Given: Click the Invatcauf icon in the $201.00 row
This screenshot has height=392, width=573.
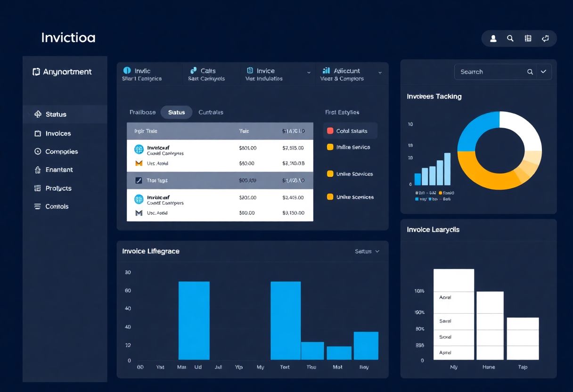Looking at the screenshot, I should (x=139, y=199).
